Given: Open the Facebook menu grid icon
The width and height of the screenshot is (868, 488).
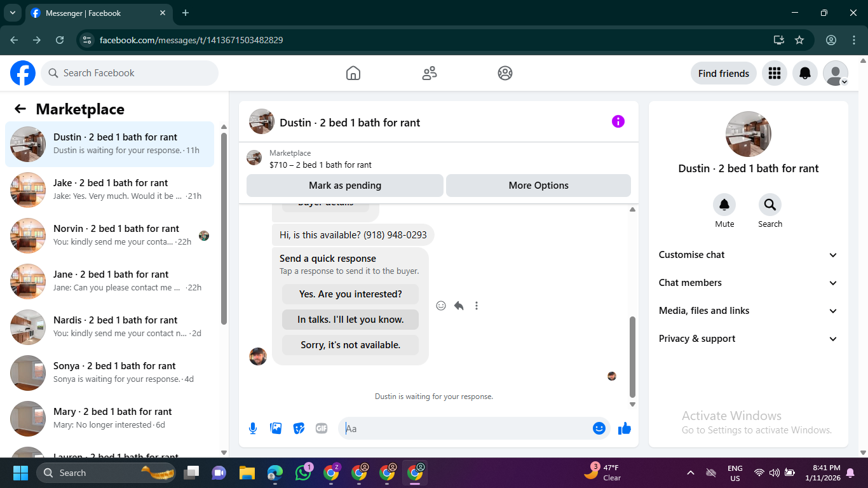Looking at the screenshot, I should 775,73.
